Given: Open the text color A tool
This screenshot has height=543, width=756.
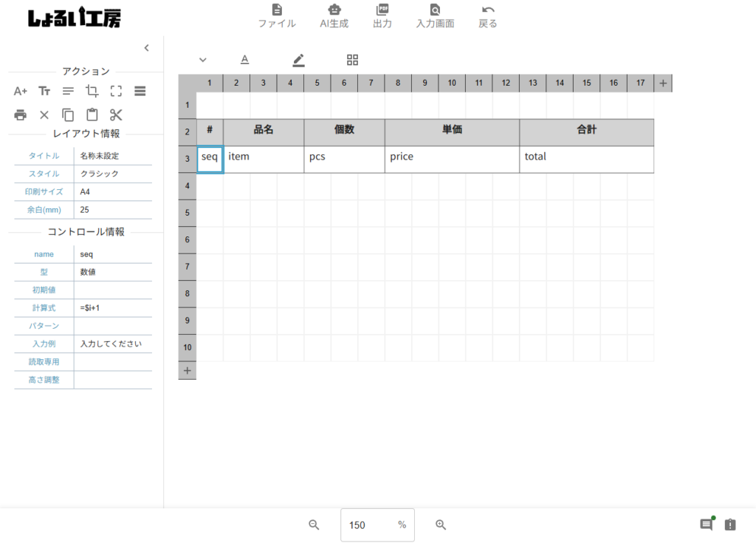Looking at the screenshot, I should 244,60.
